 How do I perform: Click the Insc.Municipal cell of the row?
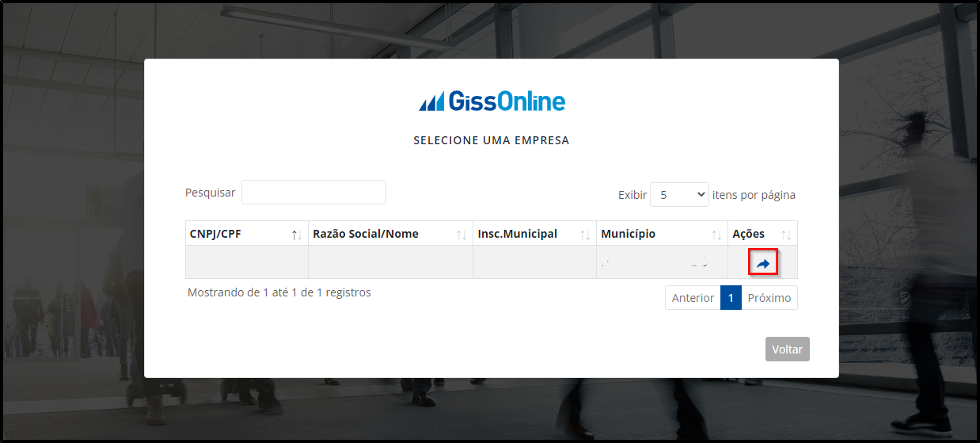pyautogui.click(x=534, y=262)
